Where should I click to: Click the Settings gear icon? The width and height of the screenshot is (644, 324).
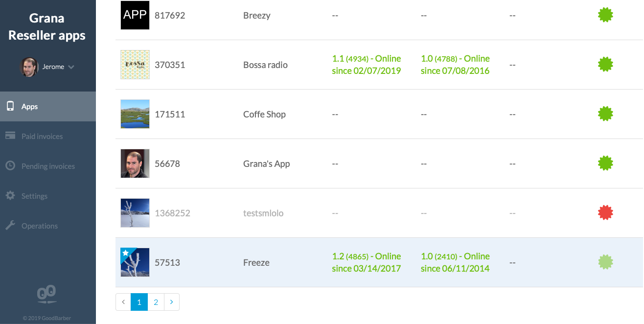click(10, 196)
